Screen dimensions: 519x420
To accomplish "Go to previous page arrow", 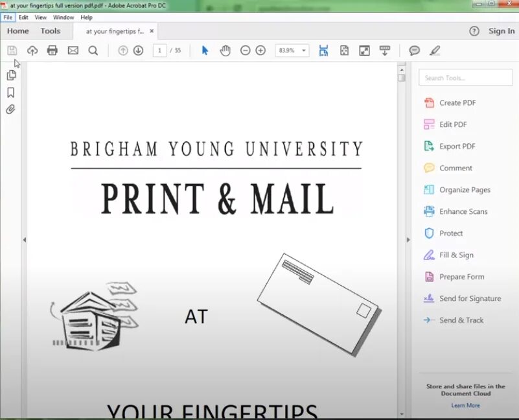I will [x=123, y=51].
